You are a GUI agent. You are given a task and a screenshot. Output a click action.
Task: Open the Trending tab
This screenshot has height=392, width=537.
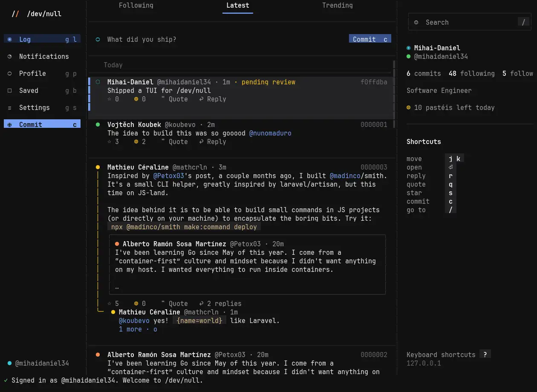pos(338,6)
